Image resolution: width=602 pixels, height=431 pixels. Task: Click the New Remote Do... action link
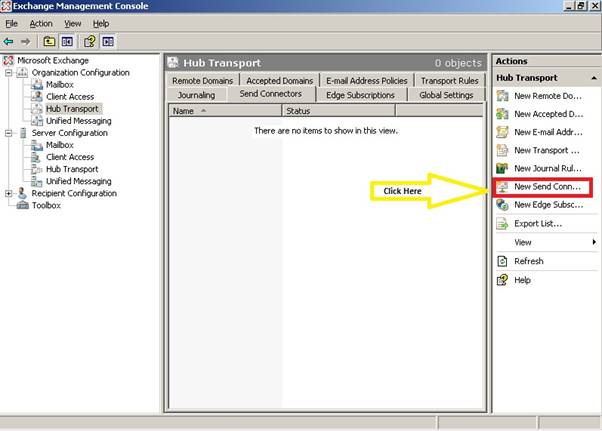[x=548, y=96]
